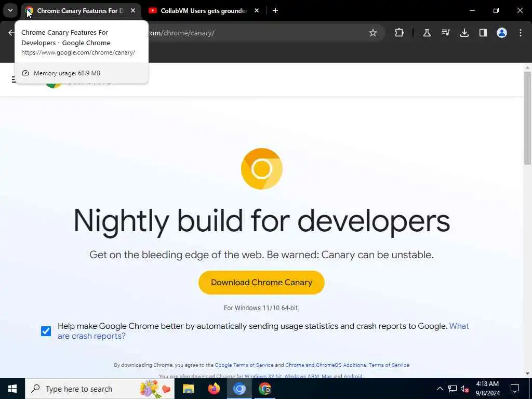Switch to the CollabVM Users YouTube tab

coord(204,11)
